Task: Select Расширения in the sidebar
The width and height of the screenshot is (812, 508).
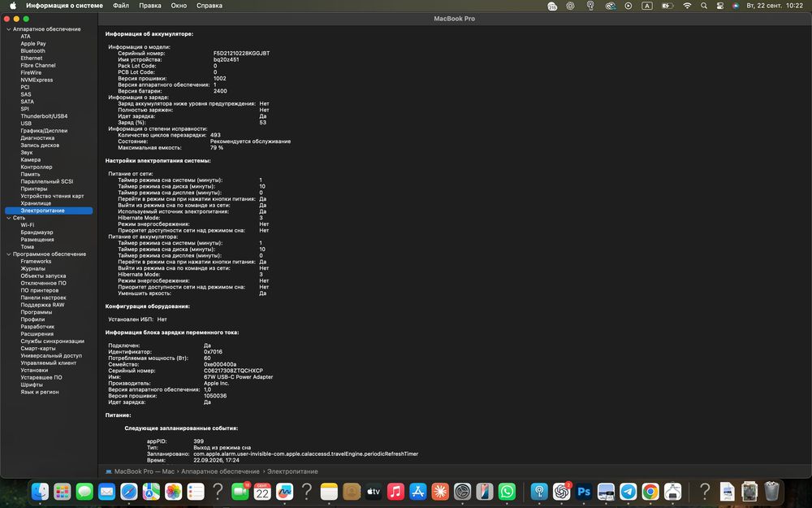Action: 37,334
